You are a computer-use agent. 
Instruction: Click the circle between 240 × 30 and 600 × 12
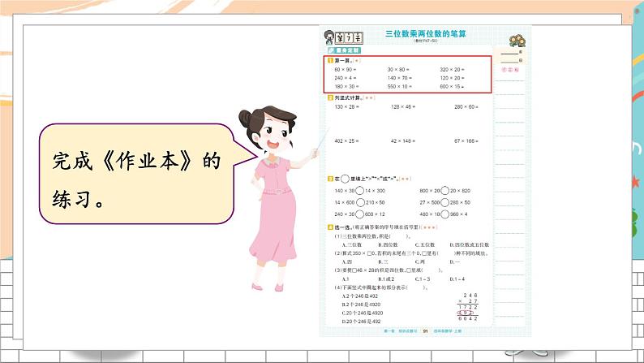(x=359, y=214)
